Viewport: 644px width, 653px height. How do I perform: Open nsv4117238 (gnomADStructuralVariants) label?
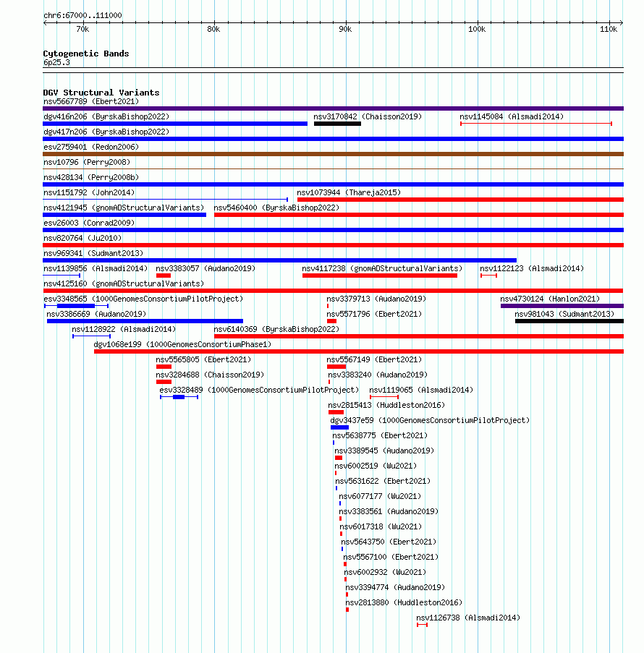[x=382, y=268]
